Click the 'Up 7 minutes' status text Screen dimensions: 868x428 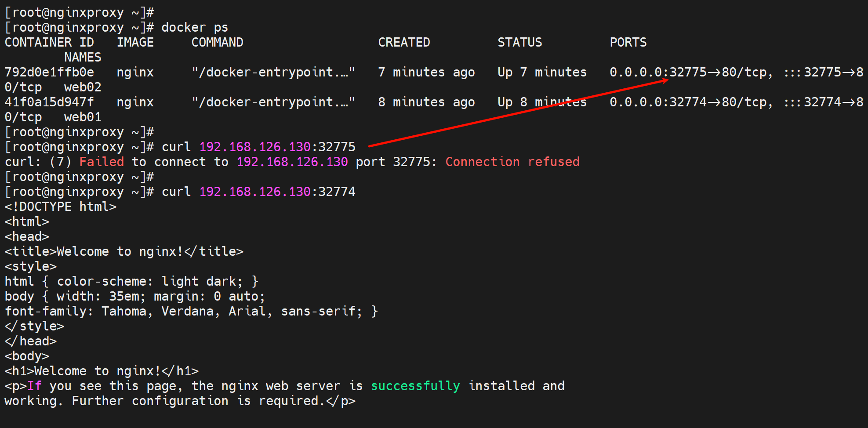click(x=542, y=72)
